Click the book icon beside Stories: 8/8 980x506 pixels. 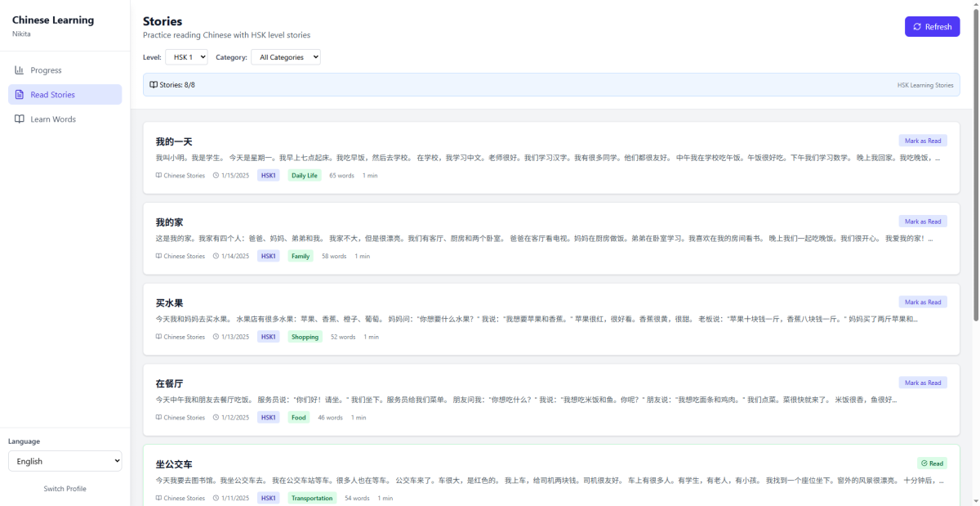[154, 85]
